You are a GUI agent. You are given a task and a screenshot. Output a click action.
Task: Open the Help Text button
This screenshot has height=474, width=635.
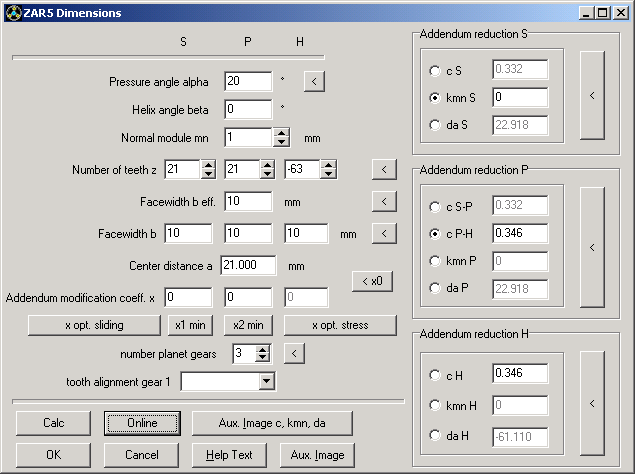pos(230,455)
